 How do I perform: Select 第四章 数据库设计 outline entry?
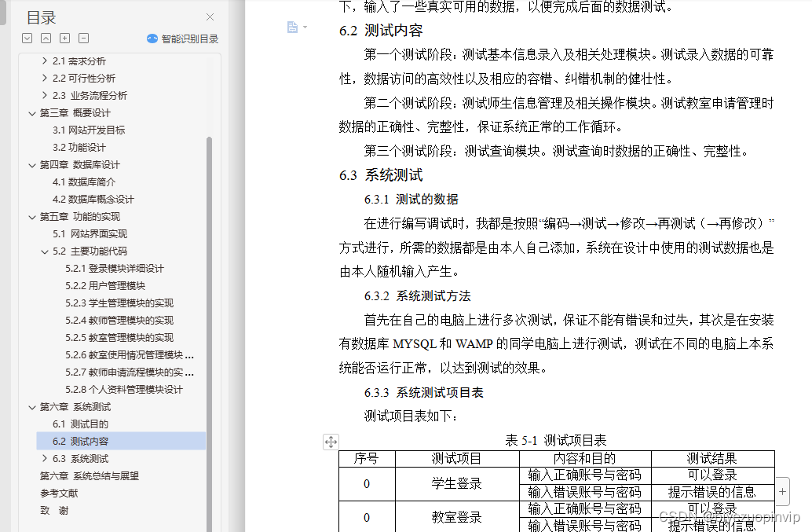(80, 165)
